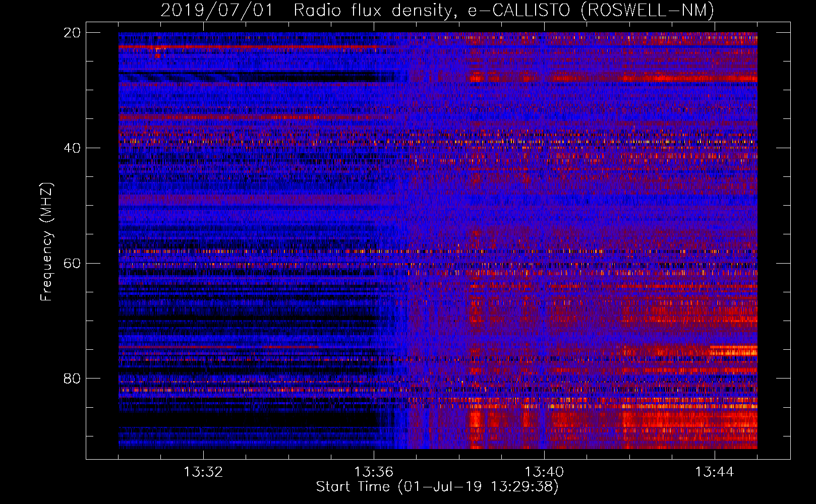Click the frequency tick label 80
Image resolution: width=816 pixels, height=504 pixels.
[x=72, y=379]
